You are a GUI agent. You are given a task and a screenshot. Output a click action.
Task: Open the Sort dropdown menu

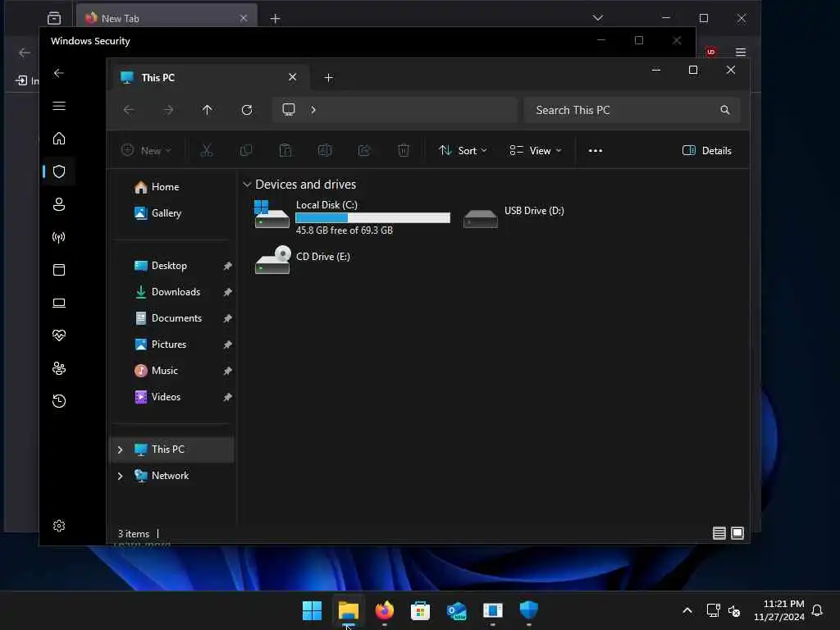pyautogui.click(x=463, y=151)
